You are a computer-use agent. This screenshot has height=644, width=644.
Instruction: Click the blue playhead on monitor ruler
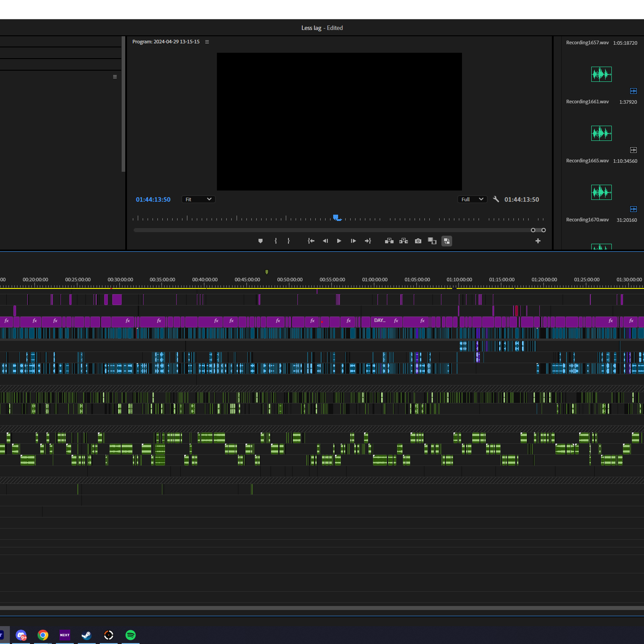pyautogui.click(x=336, y=217)
